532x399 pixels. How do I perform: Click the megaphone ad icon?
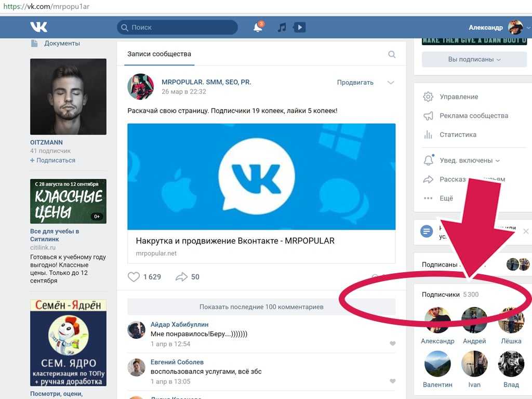point(428,116)
